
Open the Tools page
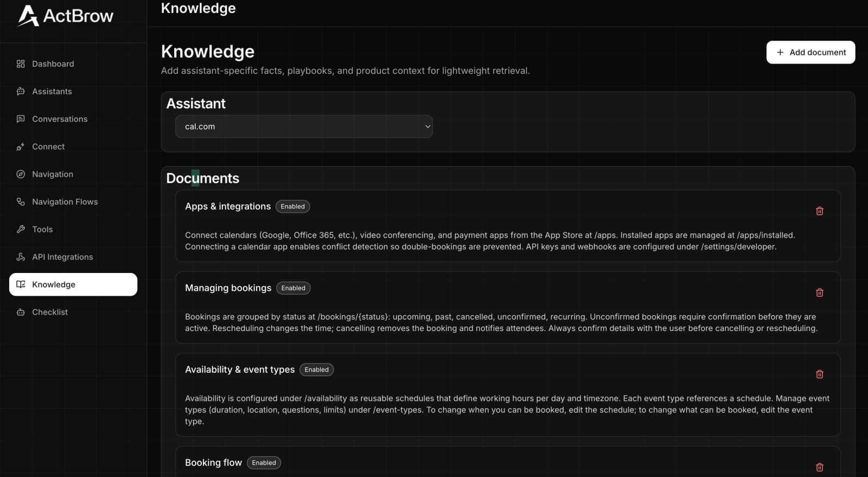pos(73,229)
